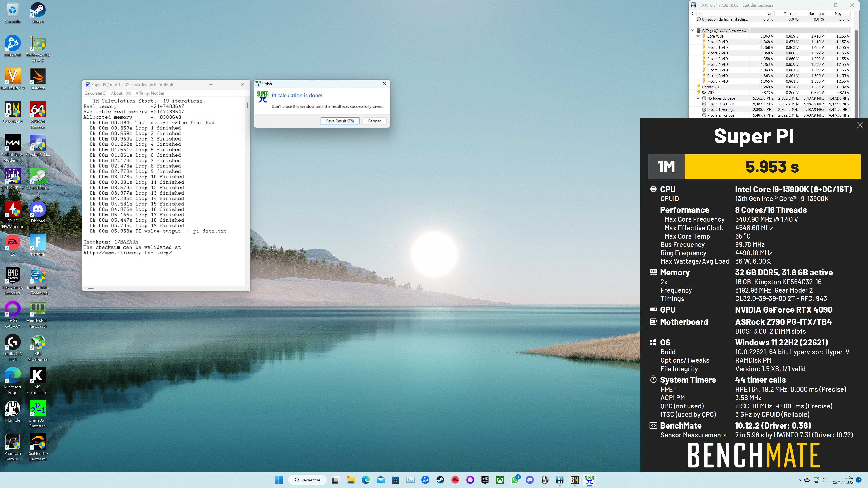The width and height of the screenshot is (868, 488).
Task: Click the Recherche taskbar search box
Action: tap(308, 480)
